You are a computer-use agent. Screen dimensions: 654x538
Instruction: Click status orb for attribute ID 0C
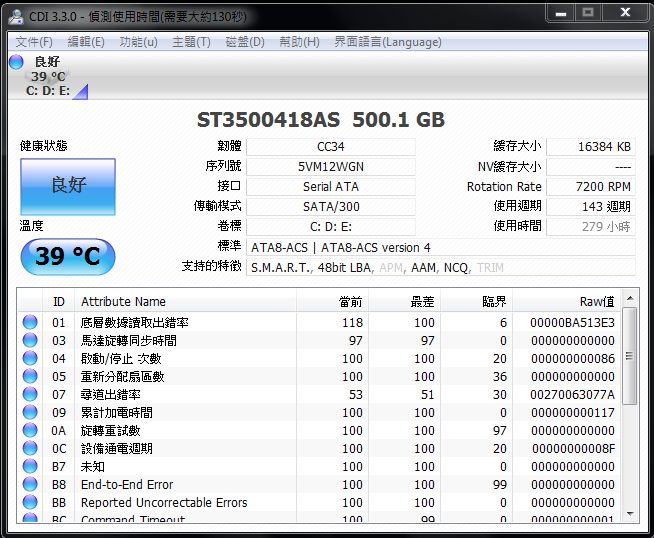pyautogui.click(x=30, y=448)
